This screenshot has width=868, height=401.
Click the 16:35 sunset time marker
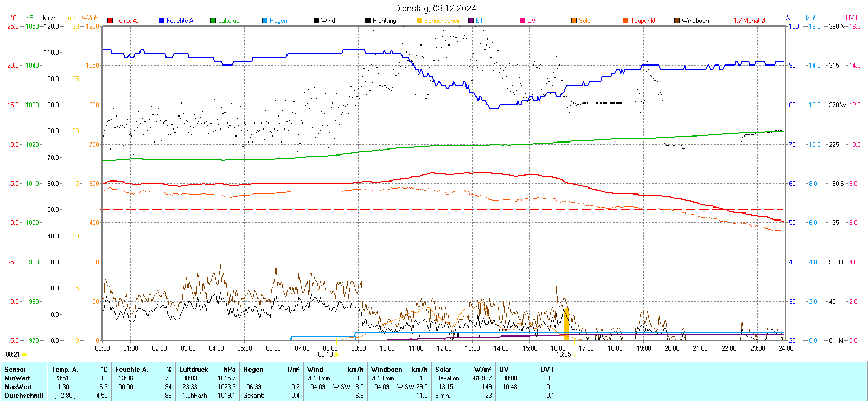pyautogui.click(x=563, y=354)
